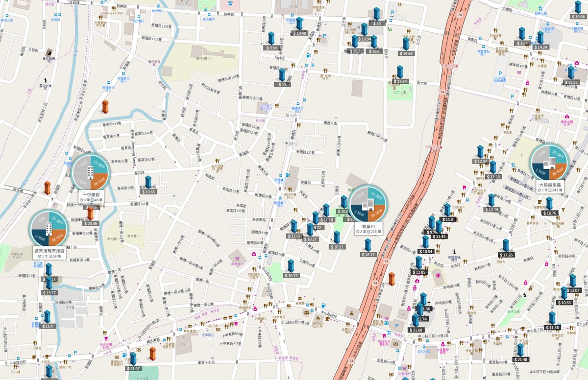Image resolution: width=588 pixels, height=380 pixels.
Task: Click the $14.24 building marker
Action: (x=540, y=37)
